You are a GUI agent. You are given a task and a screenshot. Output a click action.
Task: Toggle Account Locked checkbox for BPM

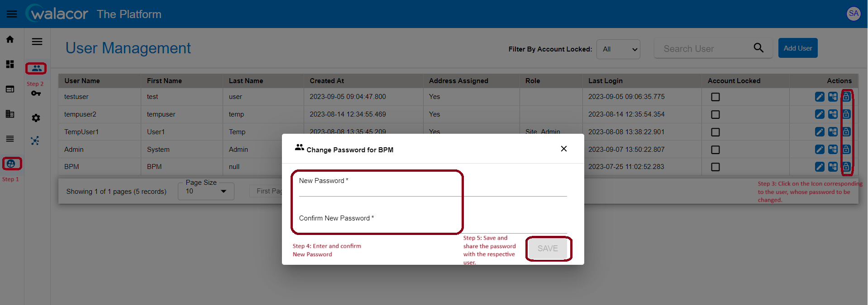pyautogui.click(x=715, y=167)
